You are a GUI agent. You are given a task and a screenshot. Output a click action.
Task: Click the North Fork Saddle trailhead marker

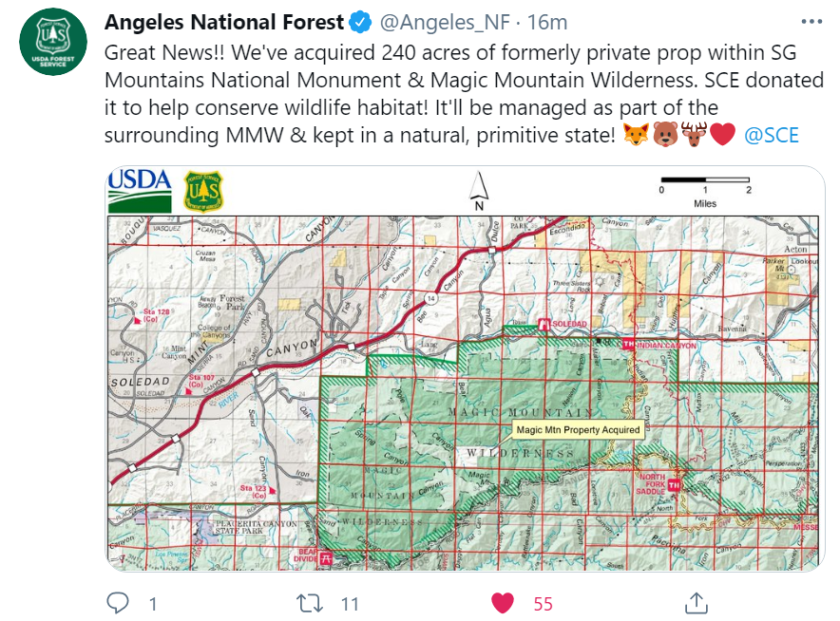676,485
